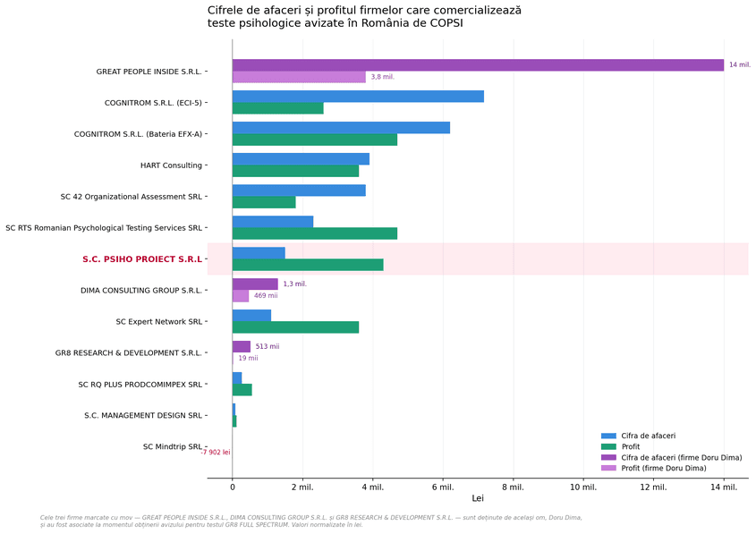Click the light purple Profit Doru Dima swatch
Image resolution: width=756 pixels, height=534 pixels.
coord(608,468)
